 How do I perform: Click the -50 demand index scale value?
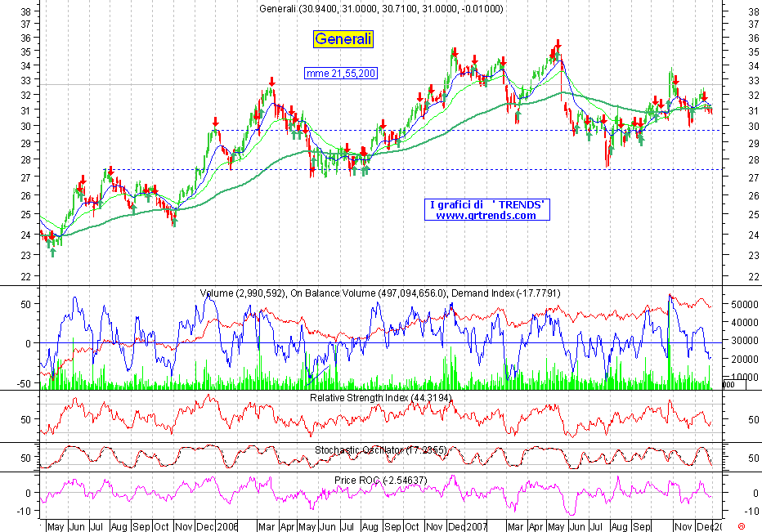[25, 382]
